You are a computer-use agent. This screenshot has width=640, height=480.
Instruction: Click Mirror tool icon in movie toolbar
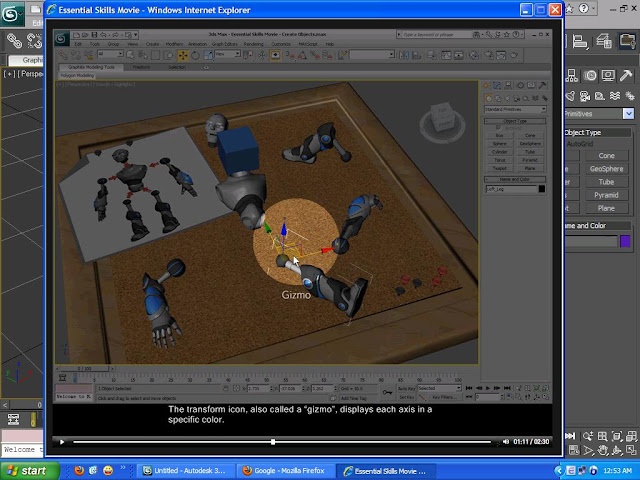coord(404,55)
